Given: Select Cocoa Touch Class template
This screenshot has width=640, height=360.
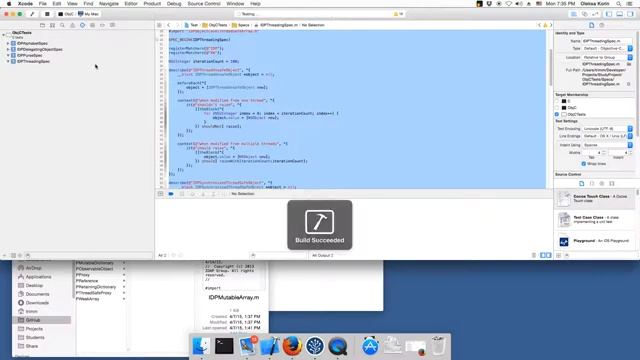Looking at the screenshot, I should pos(595,199).
